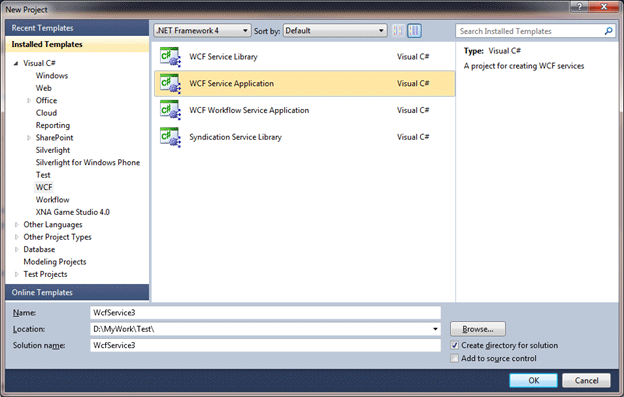Select the SharePoint category label
This screenshot has height=397, width=624.
[54, 138]
